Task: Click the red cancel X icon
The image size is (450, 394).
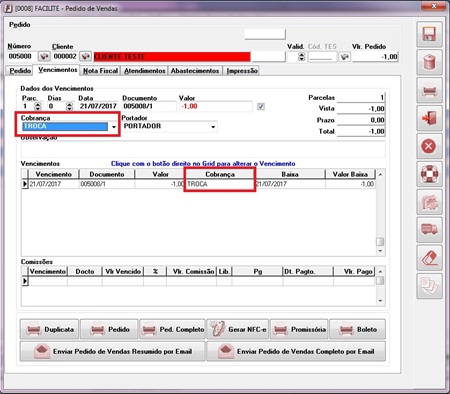Action: tap(429, 146)
